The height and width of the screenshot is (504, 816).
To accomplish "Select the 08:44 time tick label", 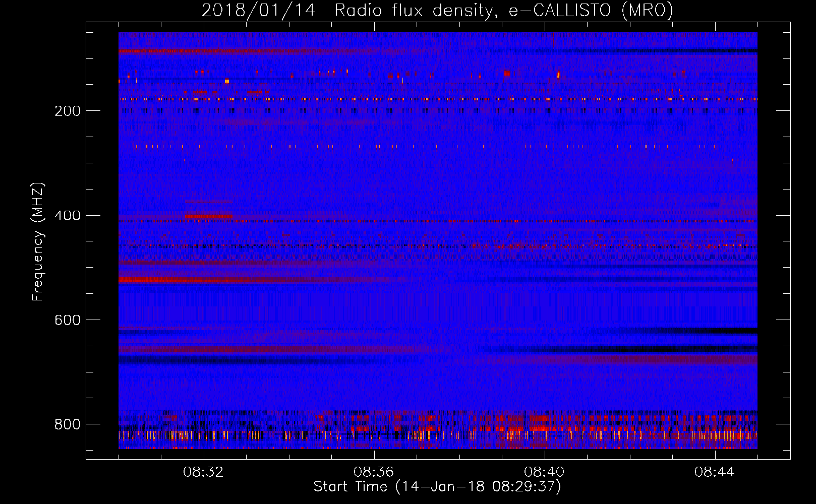I will point(715,472).
